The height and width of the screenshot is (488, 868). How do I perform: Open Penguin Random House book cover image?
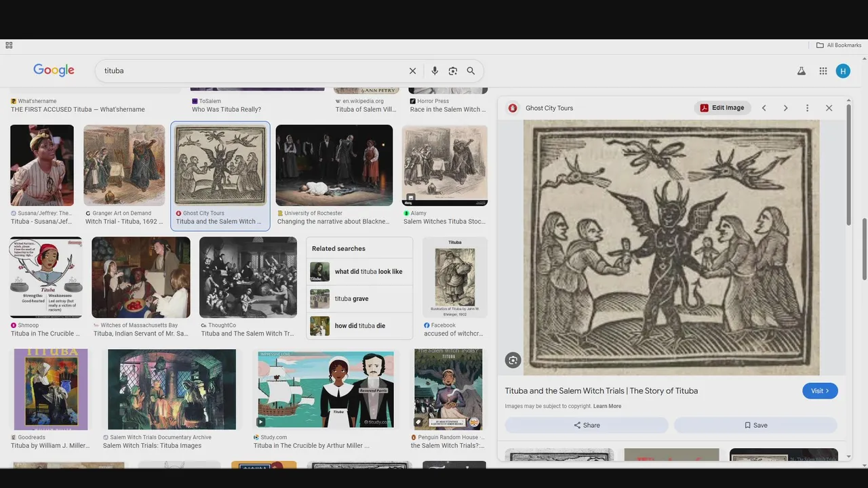[x=448, y=390]
